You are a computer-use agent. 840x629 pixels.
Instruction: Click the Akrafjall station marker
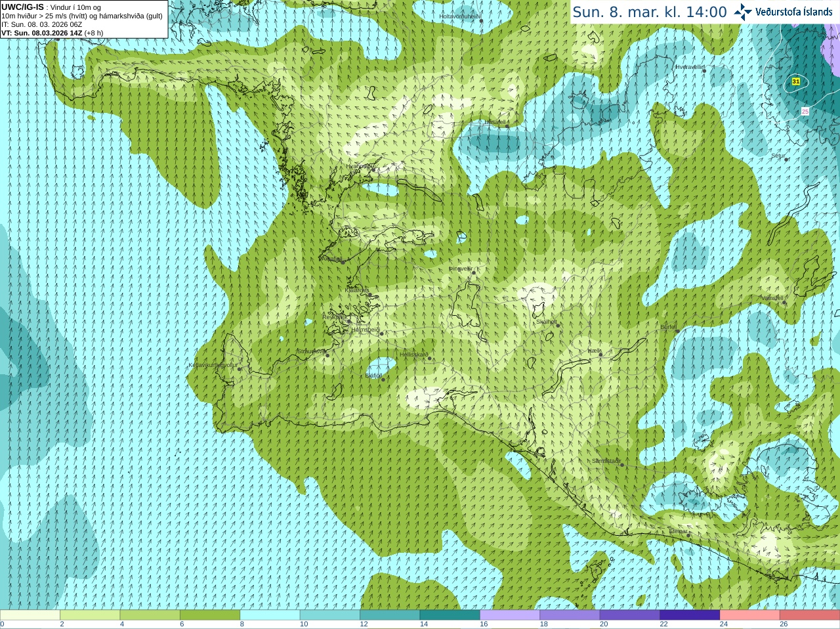343,261
